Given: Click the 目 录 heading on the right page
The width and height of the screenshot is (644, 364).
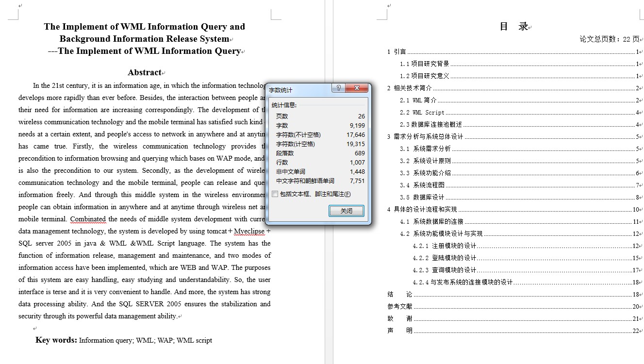Looking at the screenshot, I should (514, 27).
